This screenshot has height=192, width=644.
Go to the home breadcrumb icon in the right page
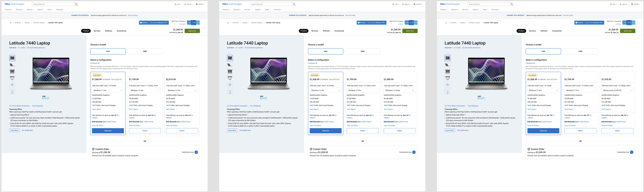click(446, 23)
